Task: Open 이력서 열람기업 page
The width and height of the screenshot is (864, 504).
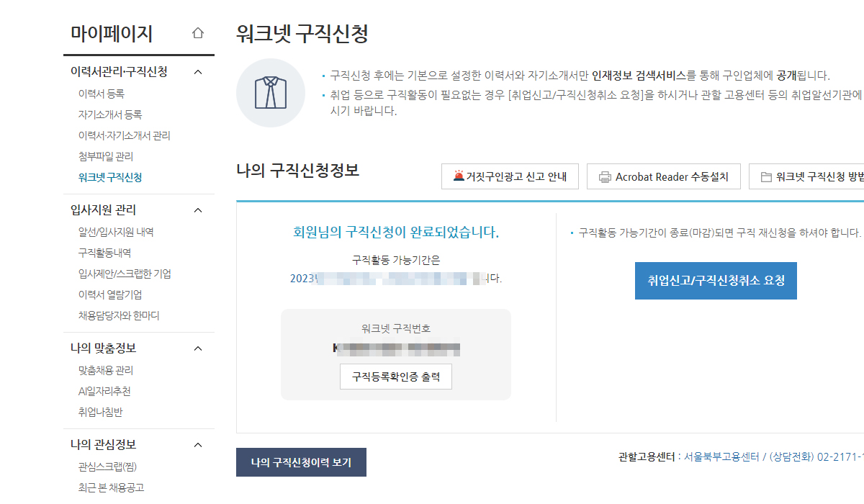Action: (110, 294)
